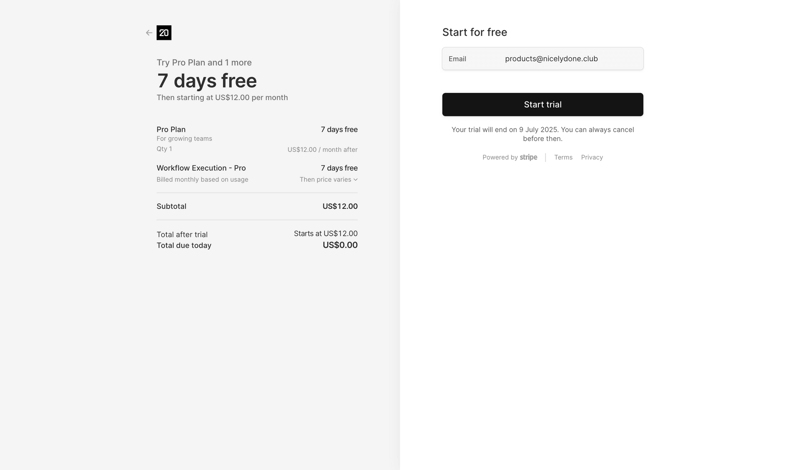Click the large "7 days free" headline
800x470 pixels.
(x=207, y=81)
